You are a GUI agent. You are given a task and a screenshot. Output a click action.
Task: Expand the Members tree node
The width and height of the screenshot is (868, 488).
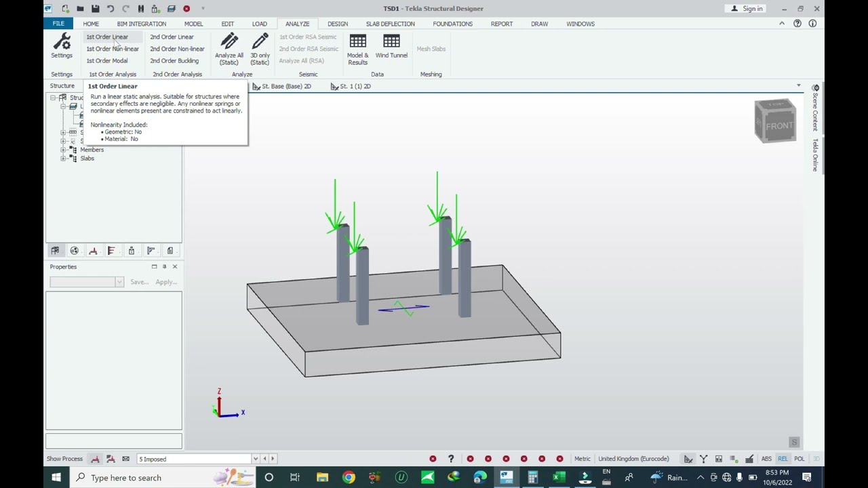[x=63, y=150]
